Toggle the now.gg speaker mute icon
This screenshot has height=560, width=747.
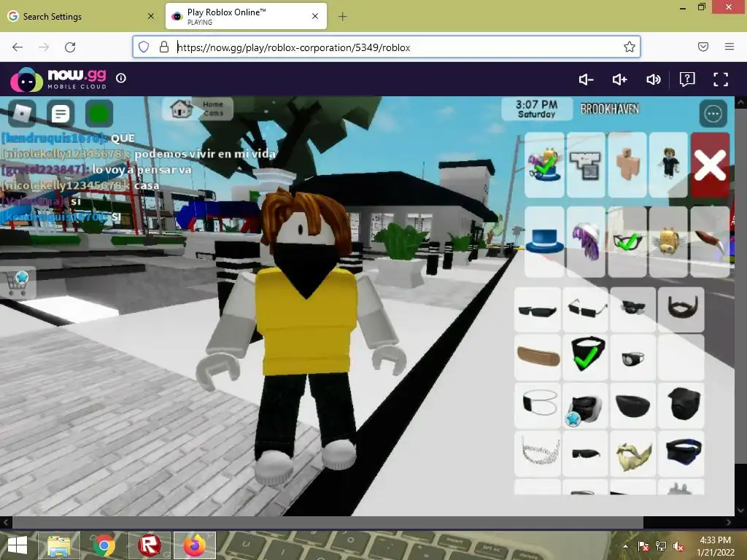[653, 79]
